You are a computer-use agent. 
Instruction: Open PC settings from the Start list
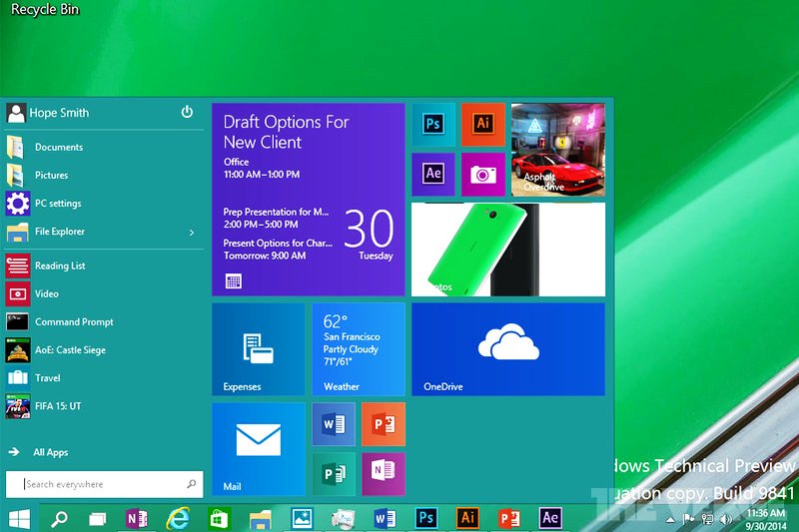58,204
